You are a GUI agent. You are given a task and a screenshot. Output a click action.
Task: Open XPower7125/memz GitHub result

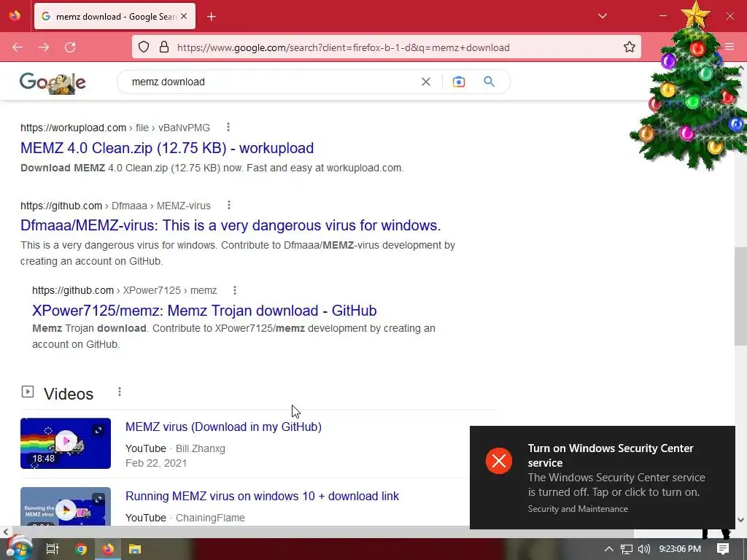(204, 311)
